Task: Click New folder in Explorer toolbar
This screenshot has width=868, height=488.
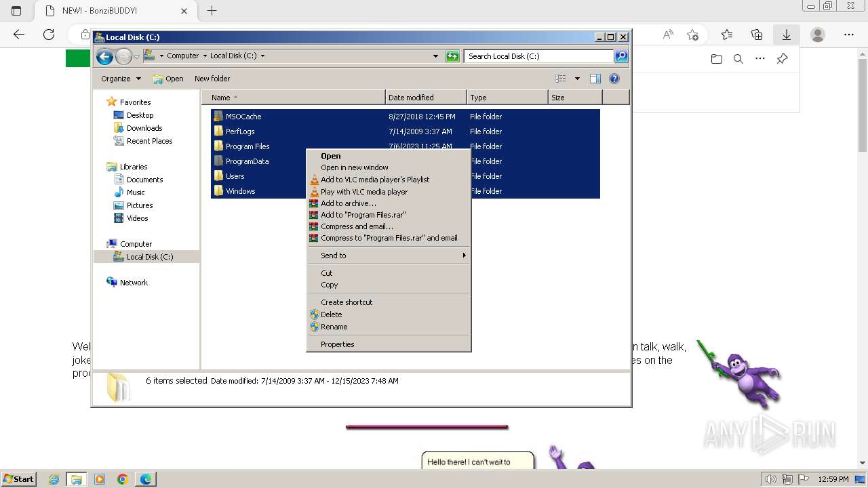Action: (212, 79)
